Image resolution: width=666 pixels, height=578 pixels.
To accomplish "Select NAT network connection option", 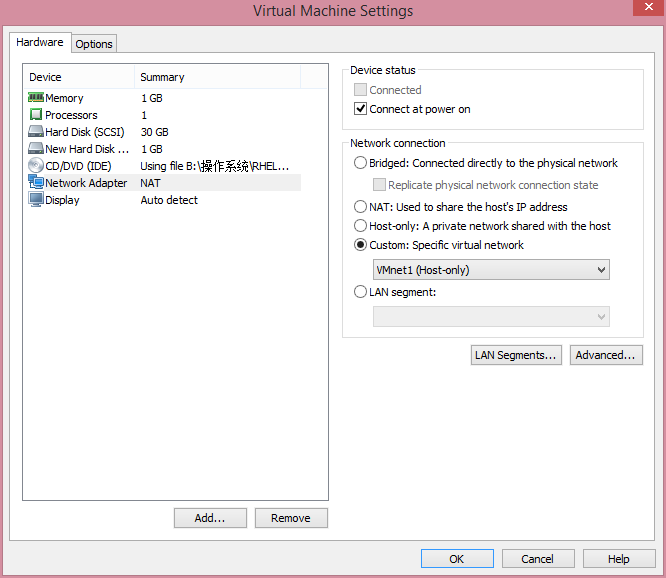I will [360, 207].
